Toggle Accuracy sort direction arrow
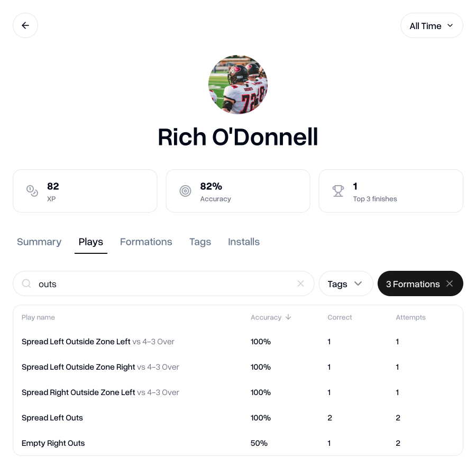The image size is (476, 476). (x=288, y=317)
